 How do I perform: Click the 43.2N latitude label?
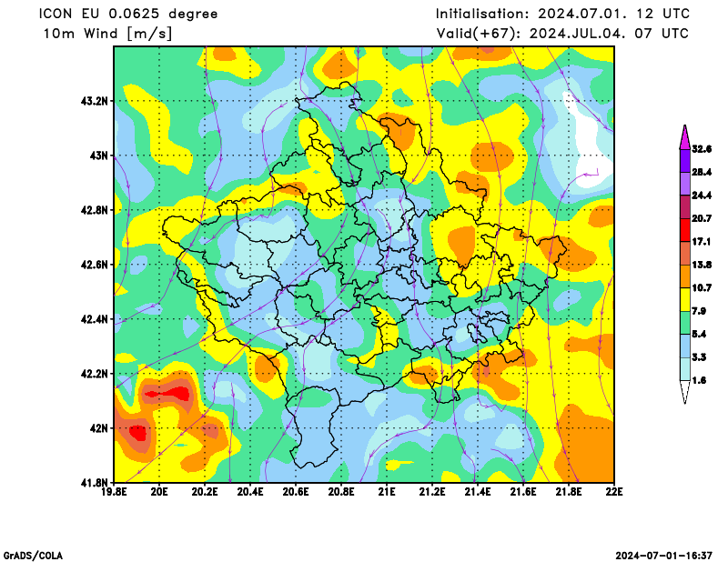95,101
